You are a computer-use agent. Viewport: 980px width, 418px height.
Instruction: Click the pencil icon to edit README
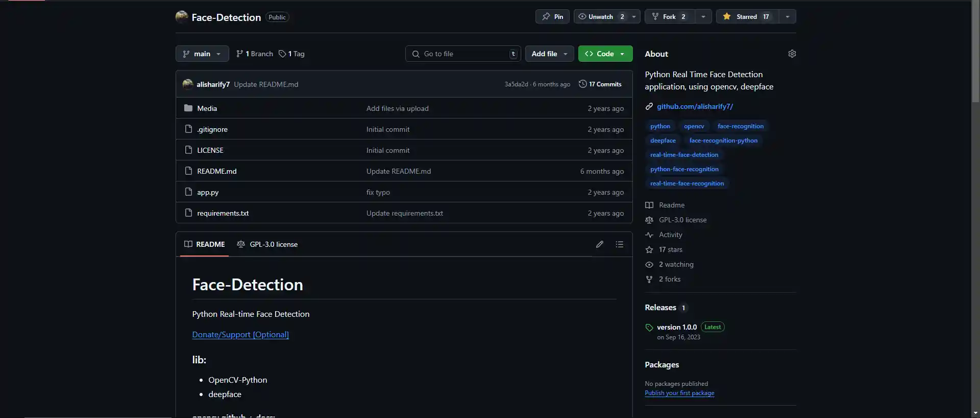(599, 244)
